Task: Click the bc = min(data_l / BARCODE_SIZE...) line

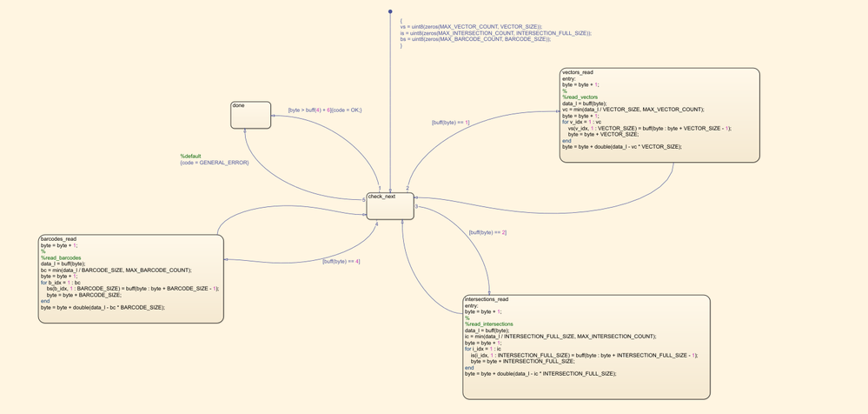Action: (116, 270)
